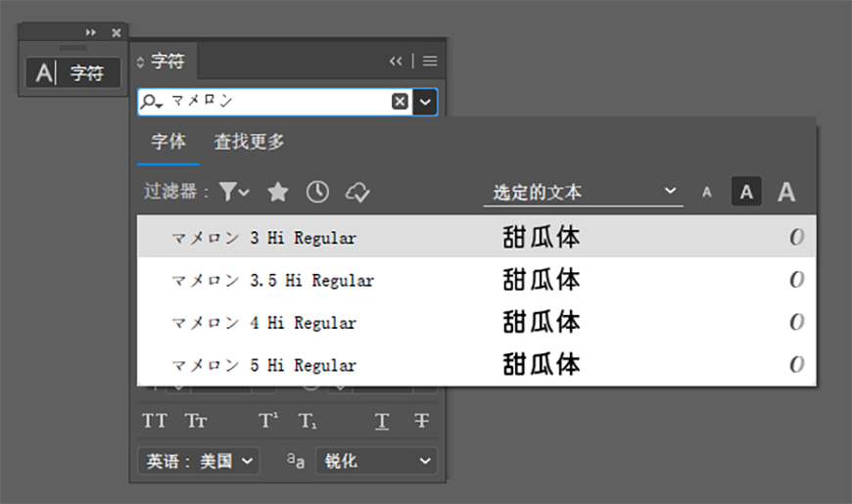
Task: Show activated Adobe Fonts cloud filter
Action: pyautogui.click(x=357, y=192)
